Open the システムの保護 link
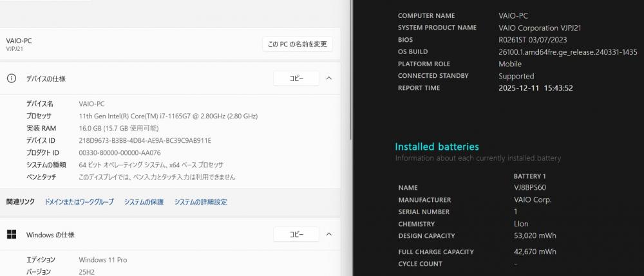Image resolution: width=644 pixels, height=276 pixels. point(144,202)
